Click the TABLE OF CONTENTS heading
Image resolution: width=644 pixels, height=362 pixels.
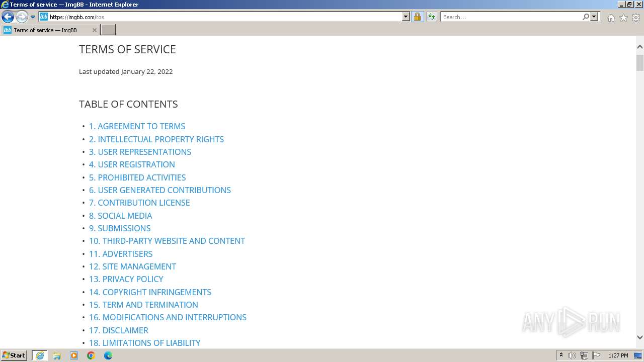point(128,104)
